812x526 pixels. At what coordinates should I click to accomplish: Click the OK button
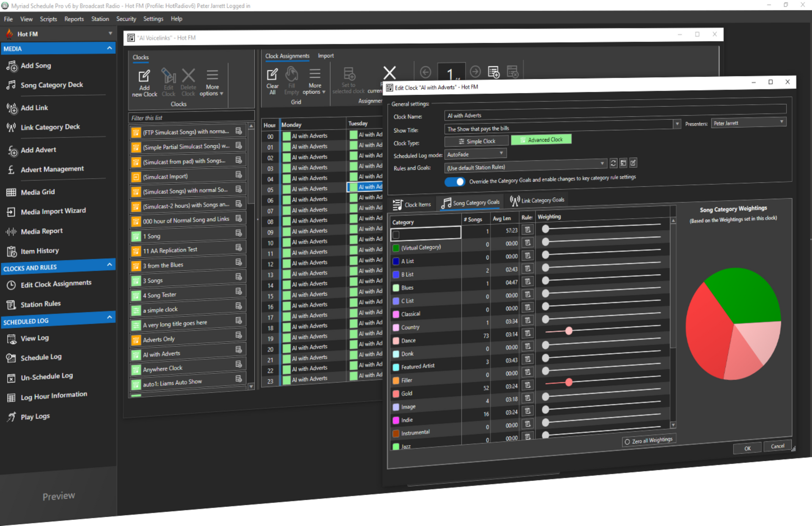pos(747,448)
